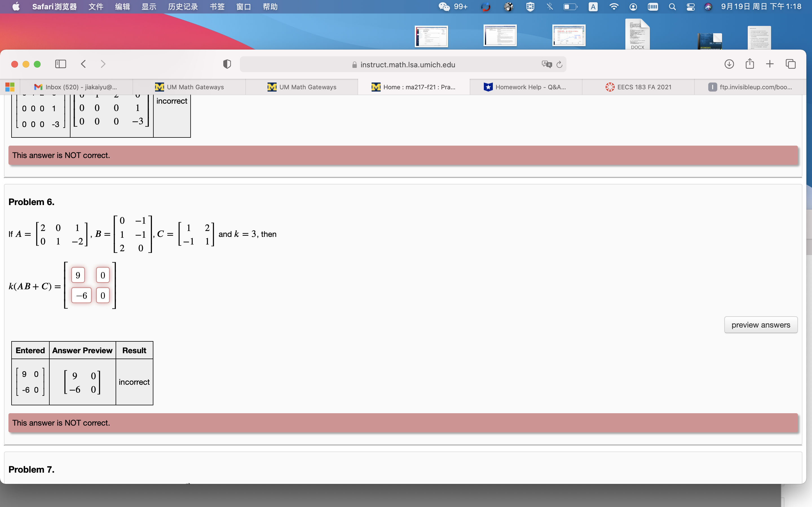
Task: Show the downloads list
Action: (729, 64)
